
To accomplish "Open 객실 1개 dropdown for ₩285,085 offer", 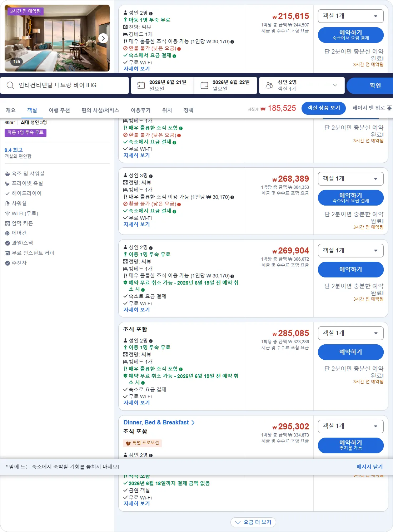I will click(350, 333).
